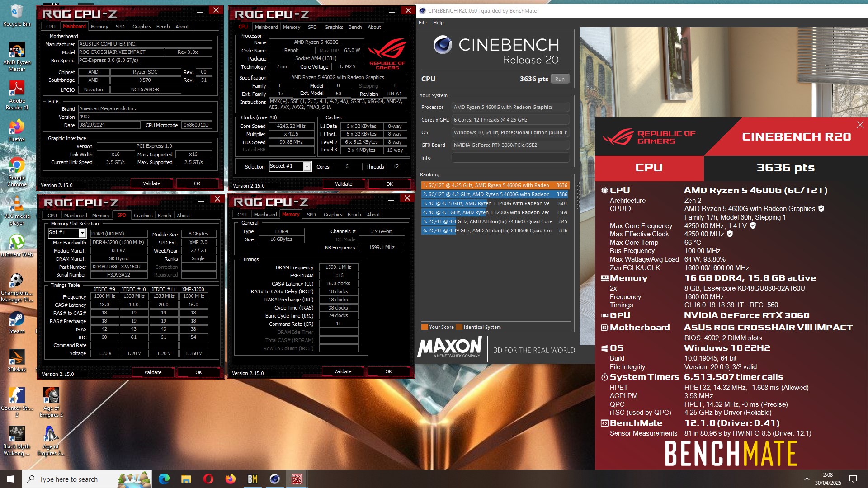Screen dimensions: 868x488
Task: Open Google Chrome desktop icon
Action: point(17,172)
